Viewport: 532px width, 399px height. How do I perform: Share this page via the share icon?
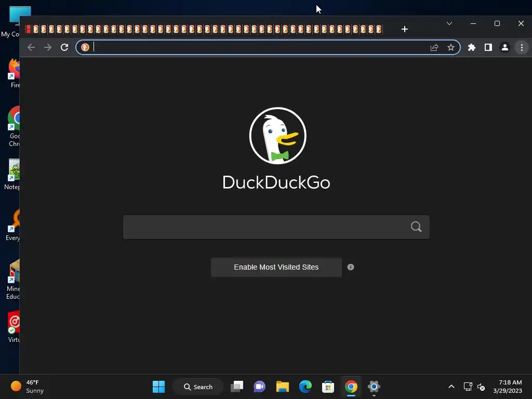[x=434, y=47]
